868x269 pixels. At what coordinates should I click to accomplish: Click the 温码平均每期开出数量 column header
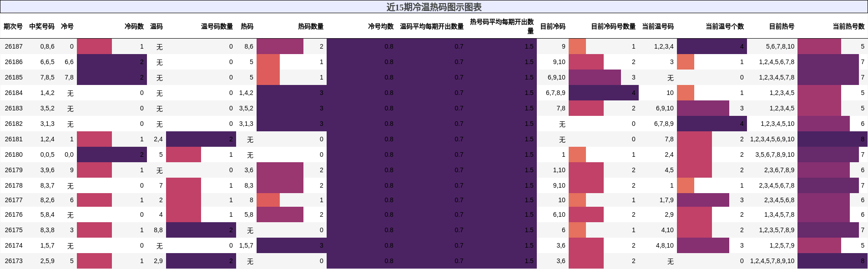[432, 26]
